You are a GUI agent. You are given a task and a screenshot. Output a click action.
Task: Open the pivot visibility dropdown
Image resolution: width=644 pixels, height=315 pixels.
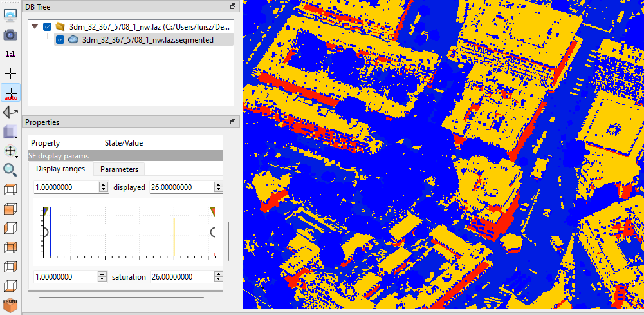10,151
